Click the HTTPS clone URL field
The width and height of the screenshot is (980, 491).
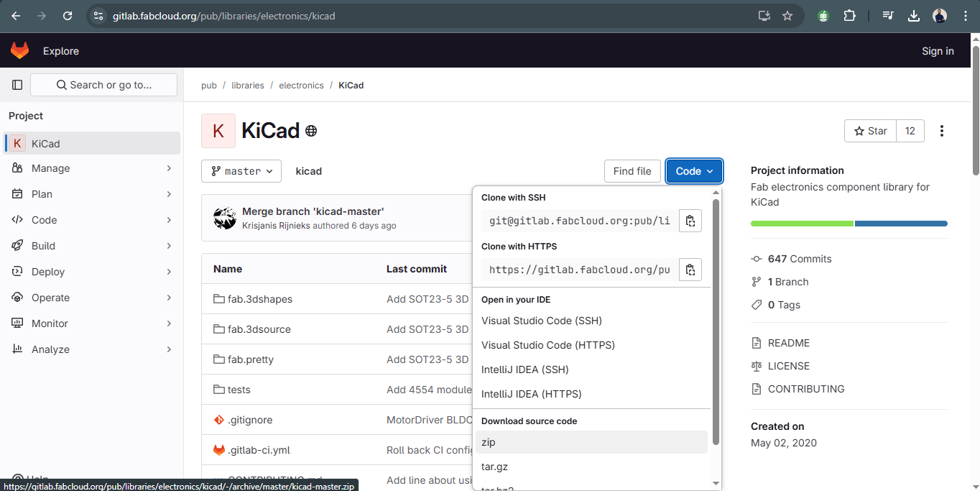pyautogui.click(x=579, y=270)
